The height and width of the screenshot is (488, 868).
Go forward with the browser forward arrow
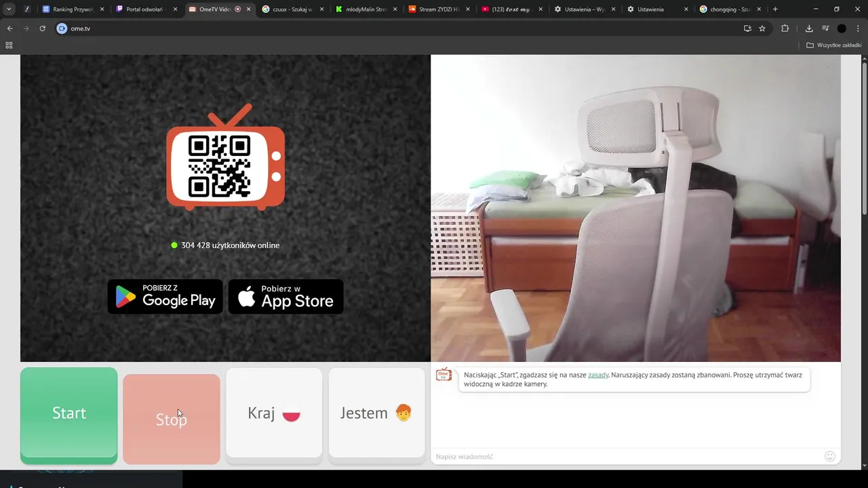pos(26,28)
